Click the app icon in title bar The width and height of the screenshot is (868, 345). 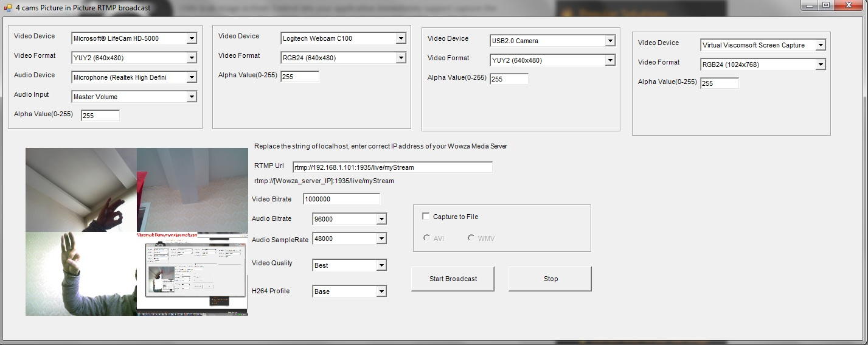point(8,8)
